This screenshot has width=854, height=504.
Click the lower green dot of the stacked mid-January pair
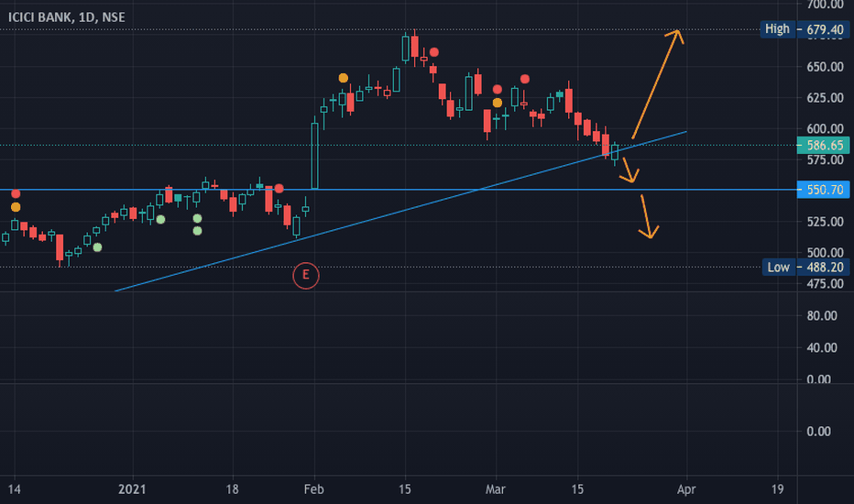point(197,231)
